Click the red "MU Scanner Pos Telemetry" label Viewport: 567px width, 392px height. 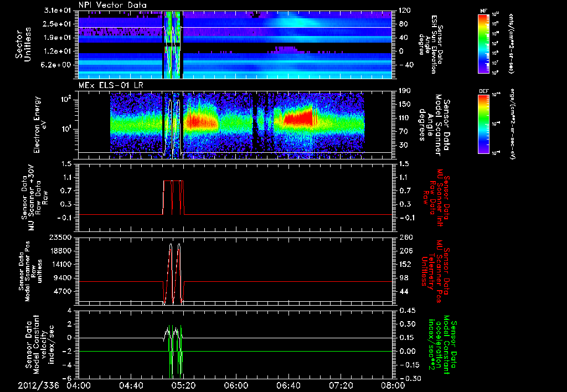tap(435, 271)
